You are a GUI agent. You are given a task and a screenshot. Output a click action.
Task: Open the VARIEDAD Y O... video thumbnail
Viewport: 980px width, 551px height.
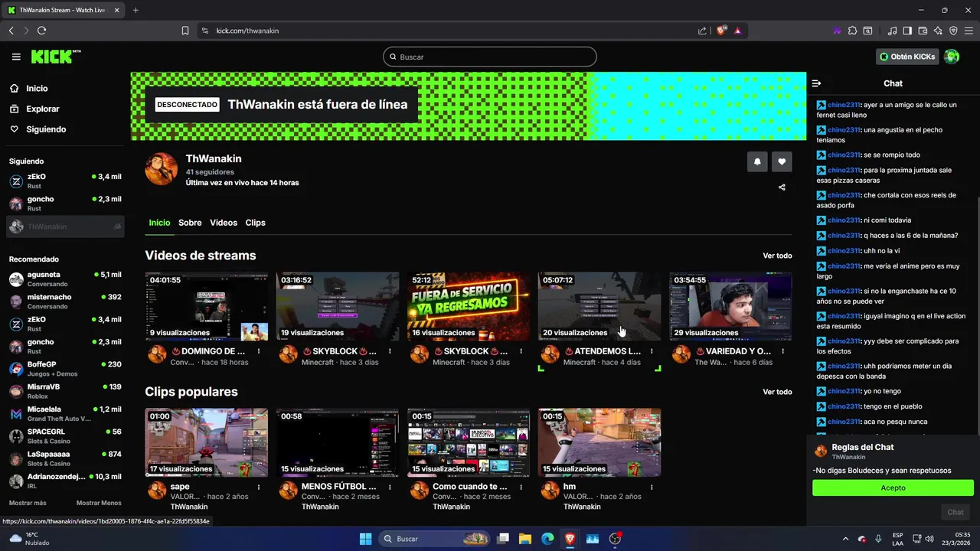click(x=730, y=306)
